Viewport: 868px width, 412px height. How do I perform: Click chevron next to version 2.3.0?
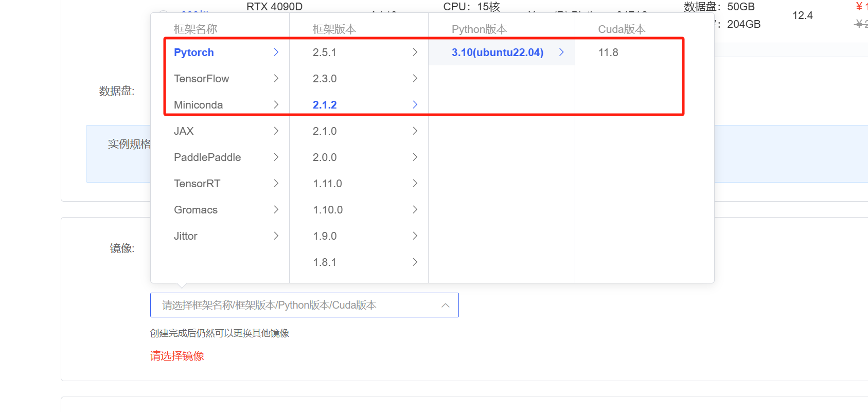(x=415, y=79)
